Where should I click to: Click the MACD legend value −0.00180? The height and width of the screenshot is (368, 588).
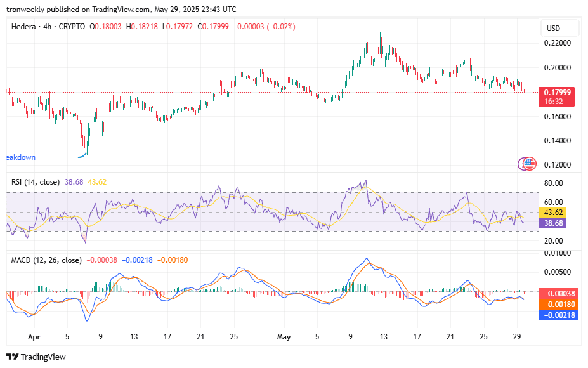pyautogui.click(x=173, y=260)
